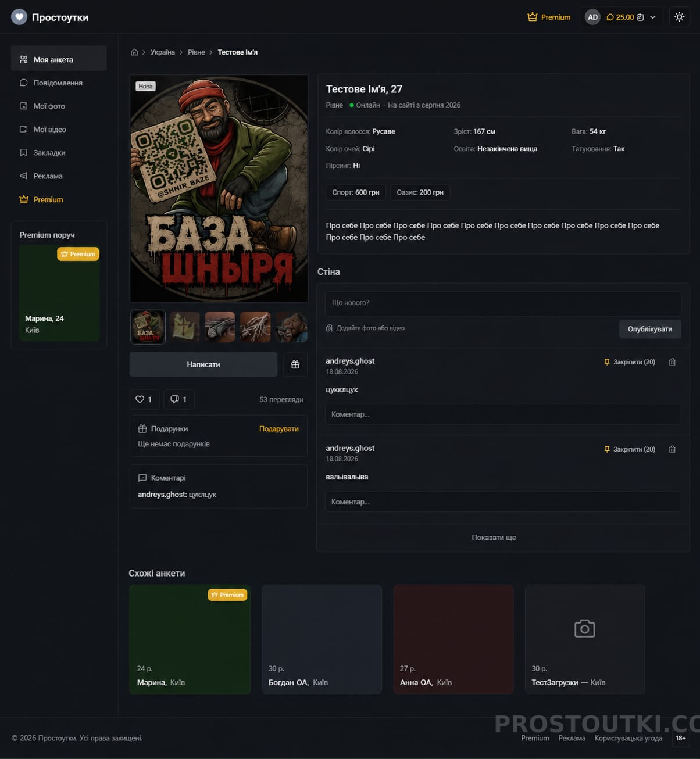Open Закладки in sidebar
This screenshot has width=700, height=759.
[59, 152]
